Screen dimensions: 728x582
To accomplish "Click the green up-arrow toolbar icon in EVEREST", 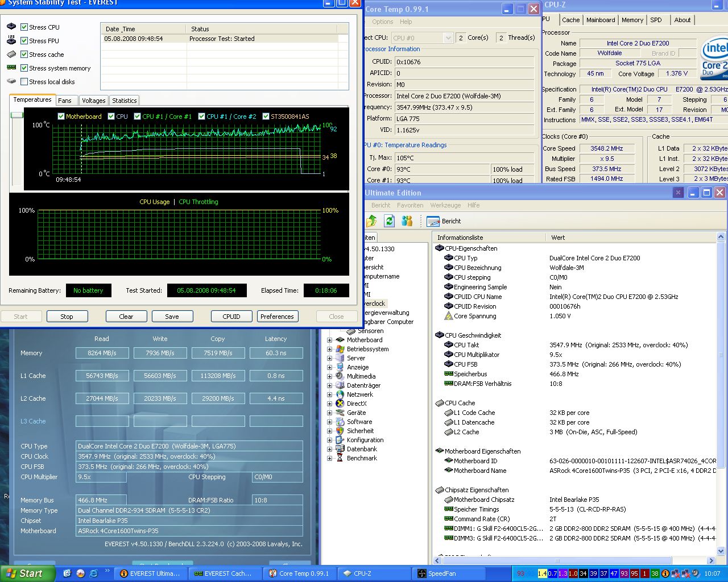I will [x=371, y=221].
